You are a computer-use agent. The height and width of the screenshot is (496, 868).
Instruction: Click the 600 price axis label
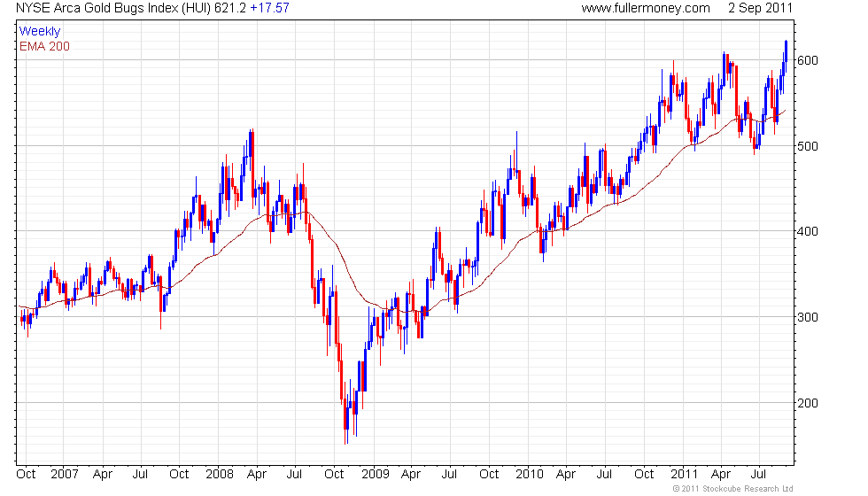coord(808,60)
